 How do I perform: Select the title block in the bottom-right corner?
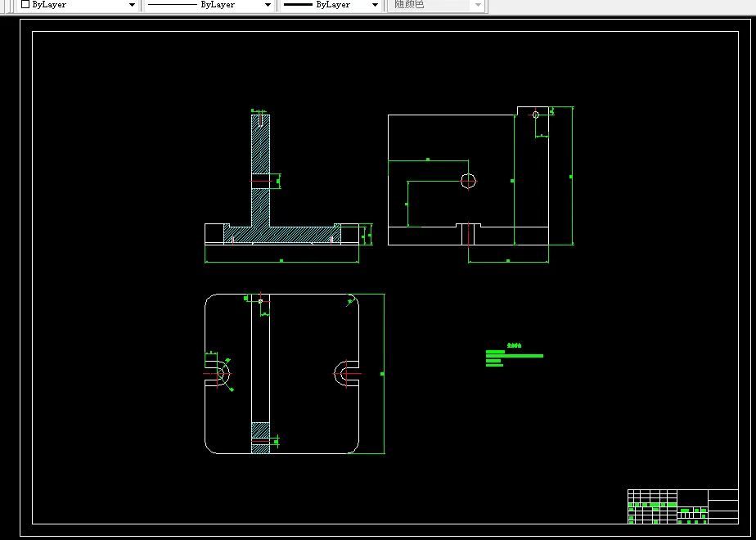[682, 506]
